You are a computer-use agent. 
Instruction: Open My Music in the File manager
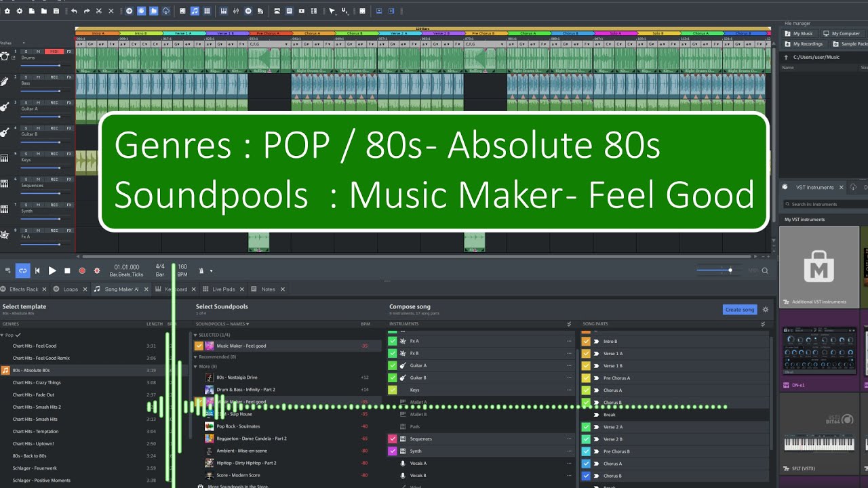[x=799, y=33]
